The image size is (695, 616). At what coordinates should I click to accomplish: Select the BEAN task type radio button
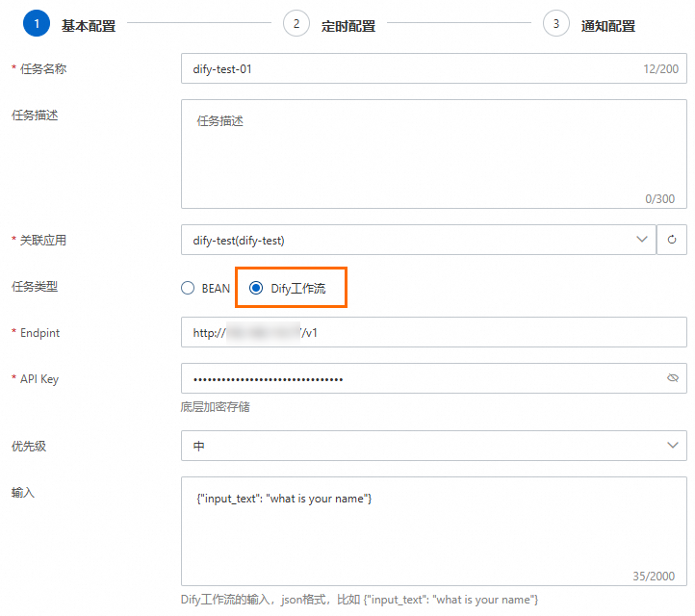point(188,288)
